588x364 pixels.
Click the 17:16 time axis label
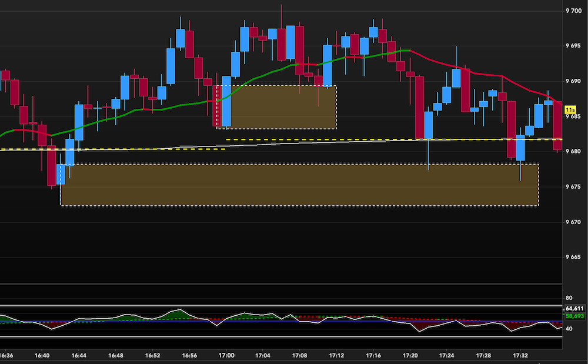click(373, 355)
